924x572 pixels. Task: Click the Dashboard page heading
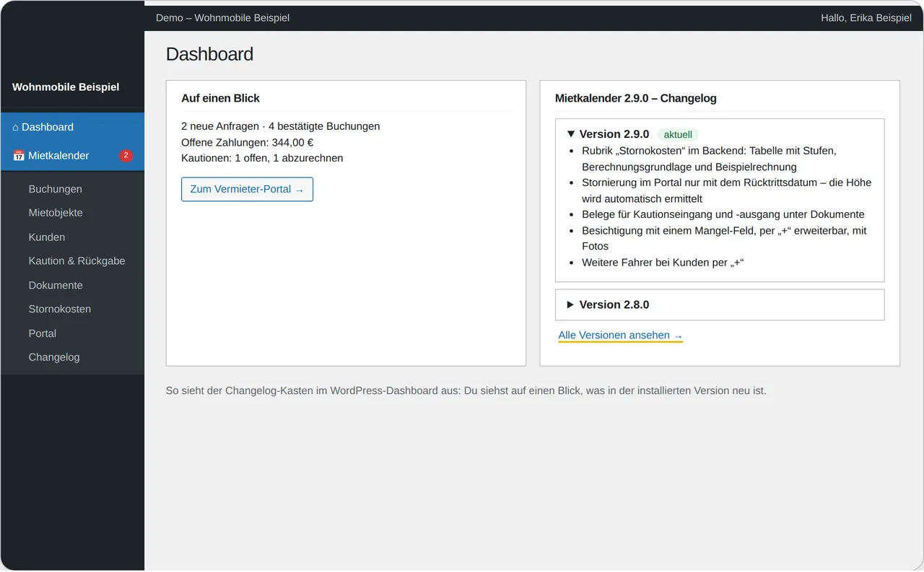[209, 54]
